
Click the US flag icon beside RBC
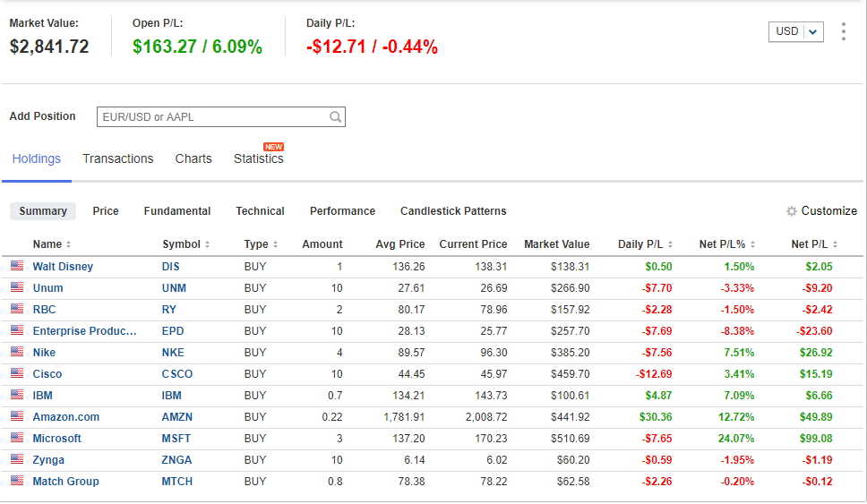click(17, 309)
